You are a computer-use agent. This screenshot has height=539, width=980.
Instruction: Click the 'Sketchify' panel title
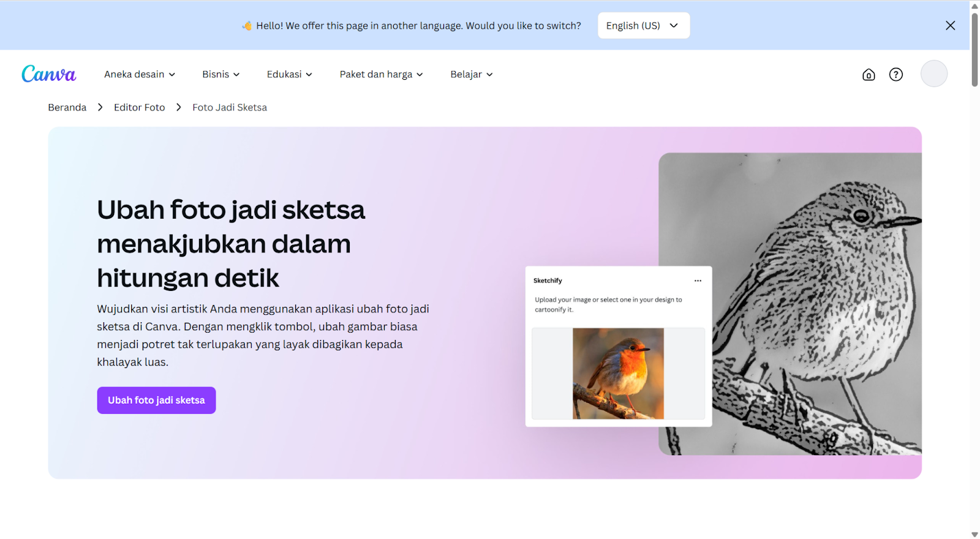coord(548,281)
